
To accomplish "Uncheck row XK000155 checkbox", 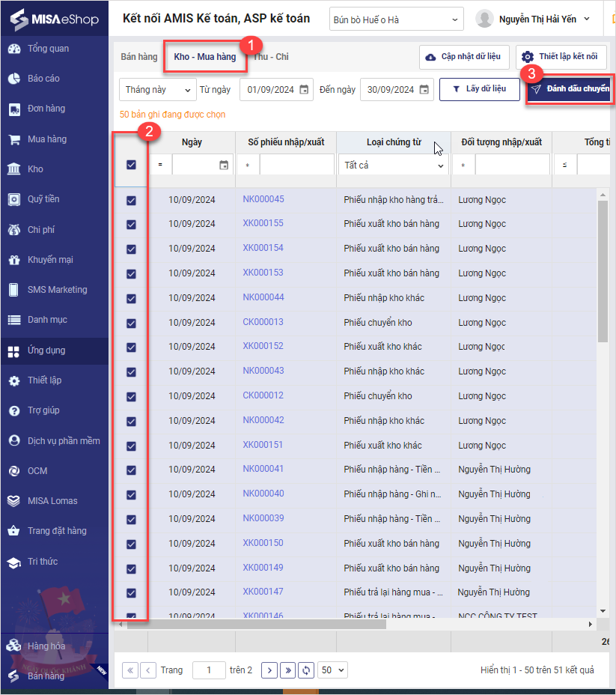I will 131,224.
